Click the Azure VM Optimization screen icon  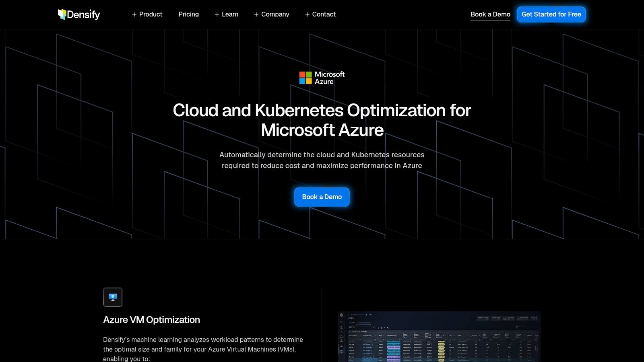113,297
